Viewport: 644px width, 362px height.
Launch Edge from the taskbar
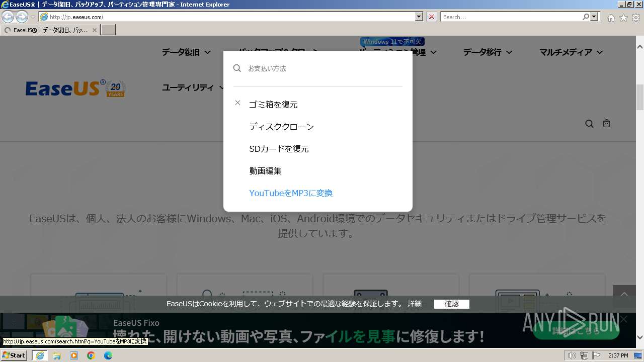point(108,355)
